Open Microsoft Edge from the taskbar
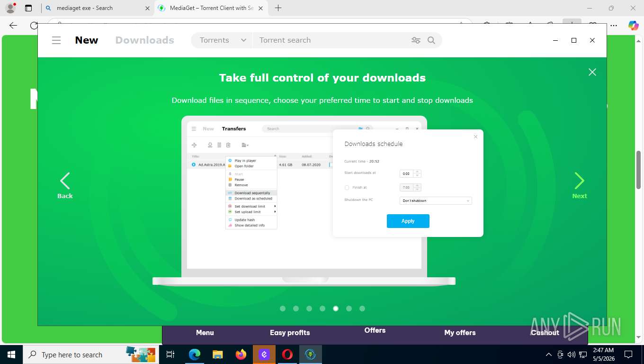The image size is (644, 364). click(195, 355)
